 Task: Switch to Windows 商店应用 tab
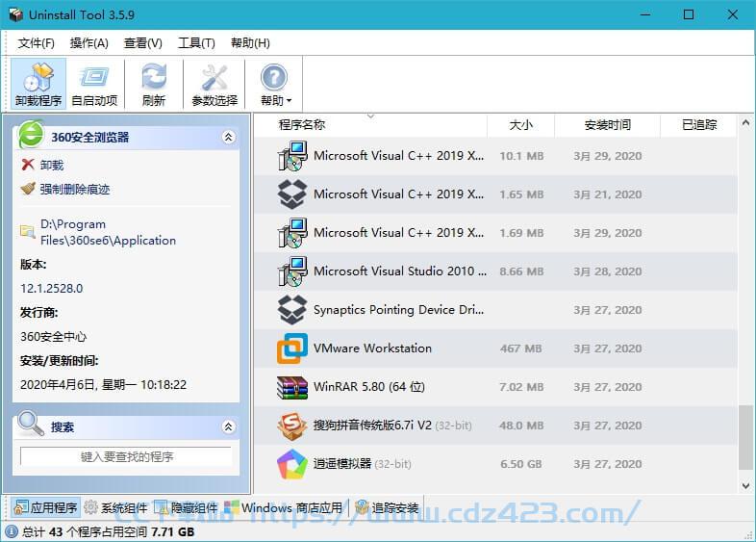pos(284,507)
